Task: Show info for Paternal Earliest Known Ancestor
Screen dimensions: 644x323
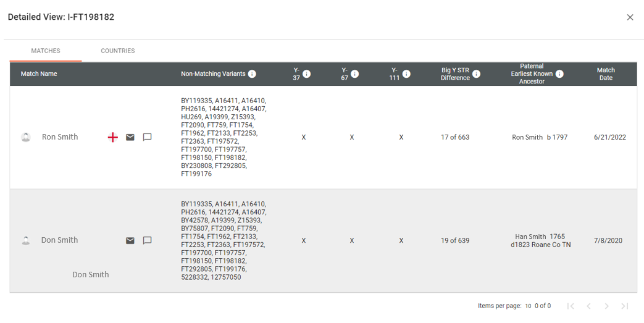Action: pos(559,74)
